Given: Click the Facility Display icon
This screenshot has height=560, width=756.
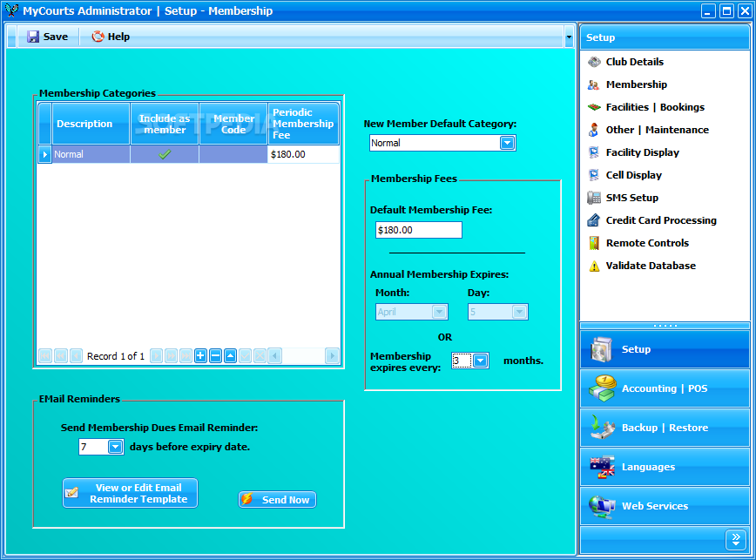Looking at the screenshot, I should (593, 152).
